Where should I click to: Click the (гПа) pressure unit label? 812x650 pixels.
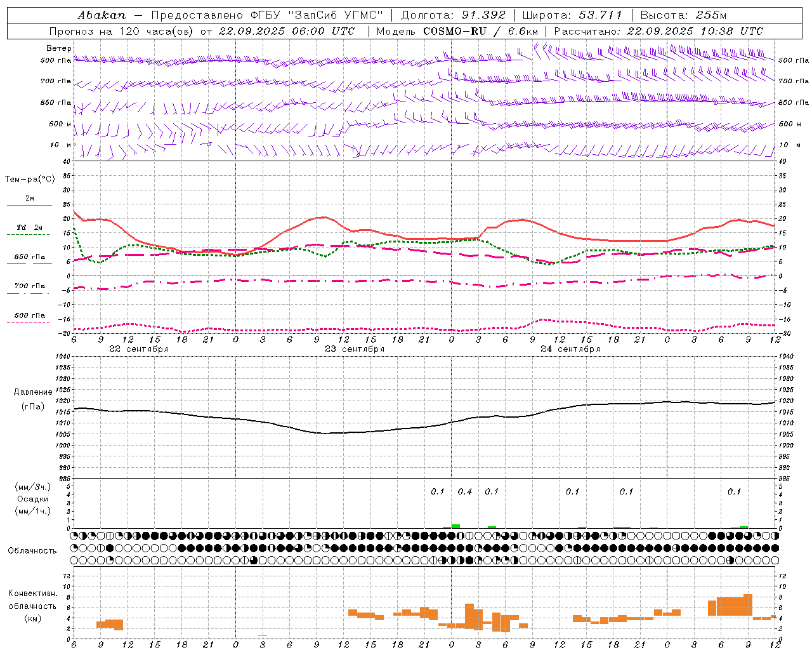pyautogui.click(x=33, y=406)
